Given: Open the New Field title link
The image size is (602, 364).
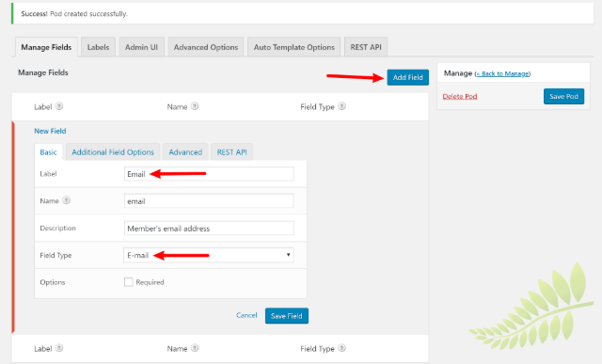Looking at the screenshot, I should (50, 131).
